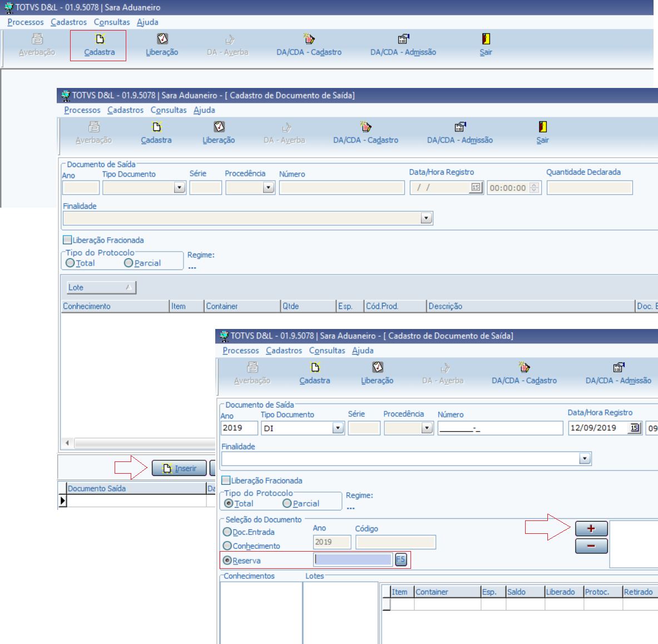Open Ajuda menu in front window

[363, 350]
